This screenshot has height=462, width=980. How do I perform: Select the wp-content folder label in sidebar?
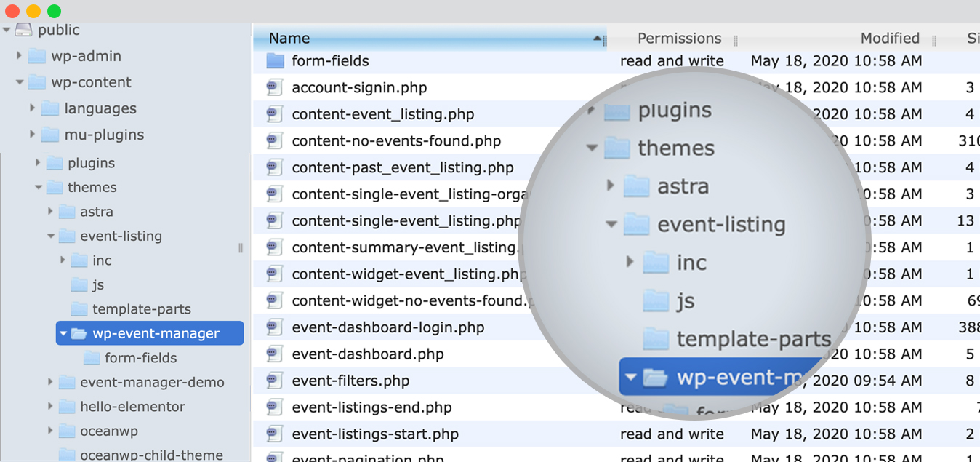pyautogui.click(x=91, y=82)
